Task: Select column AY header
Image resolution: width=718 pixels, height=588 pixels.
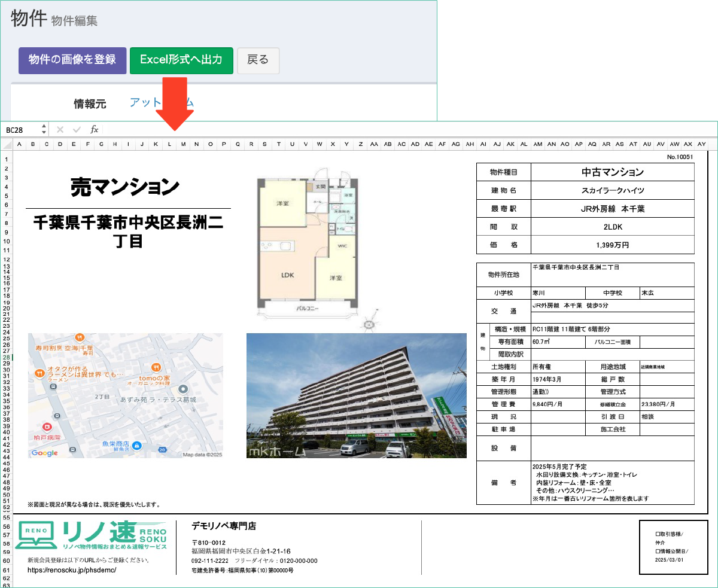Action: click(x=701, y=144)
